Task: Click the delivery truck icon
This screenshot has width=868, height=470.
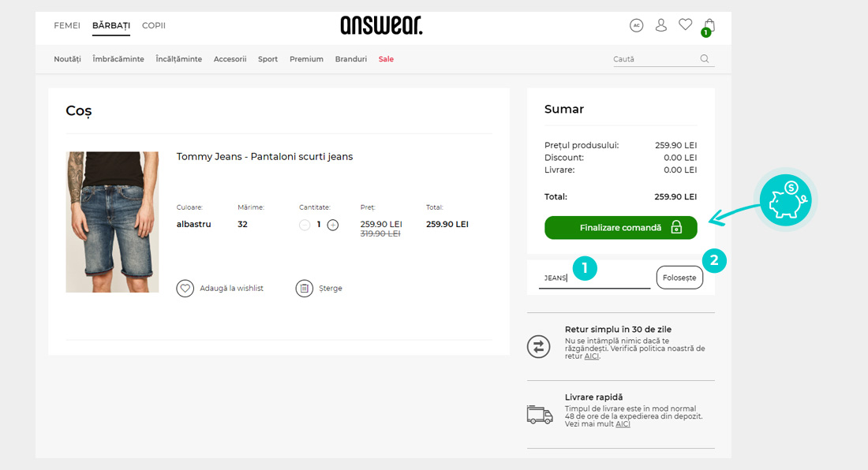Action: (540, 415)
